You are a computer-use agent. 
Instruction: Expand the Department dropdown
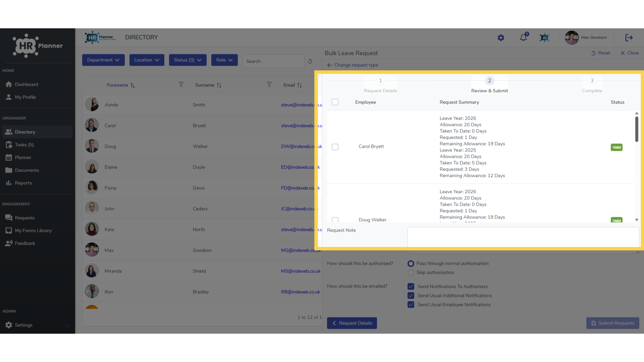103,60
